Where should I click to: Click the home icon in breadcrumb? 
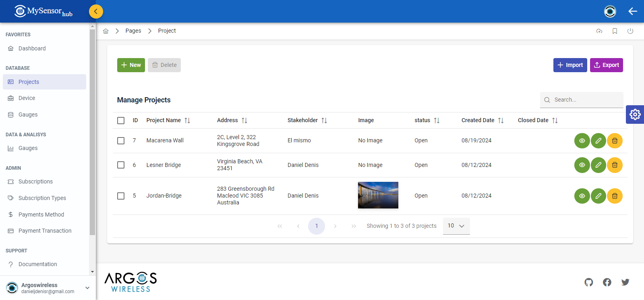106,31
